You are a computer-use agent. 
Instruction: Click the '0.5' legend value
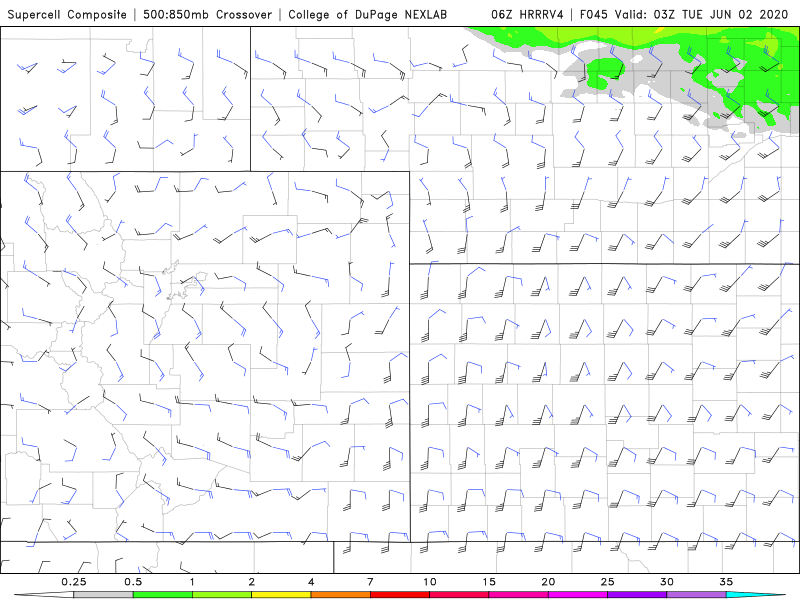coord(133,582)
